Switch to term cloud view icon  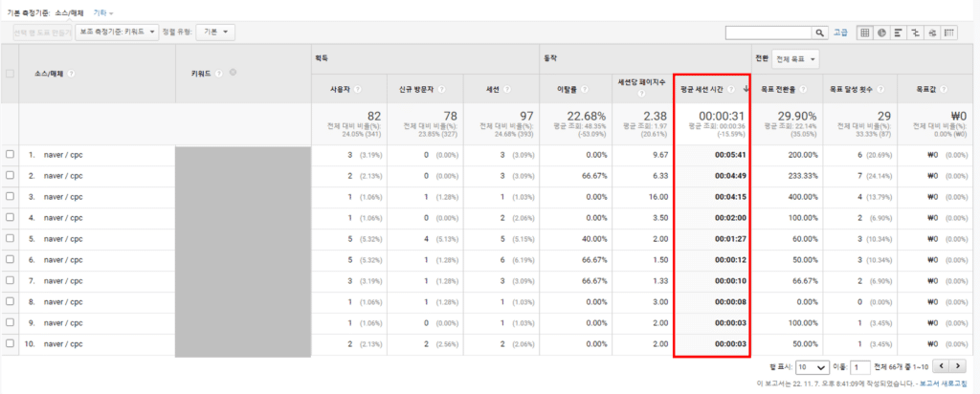932,33
